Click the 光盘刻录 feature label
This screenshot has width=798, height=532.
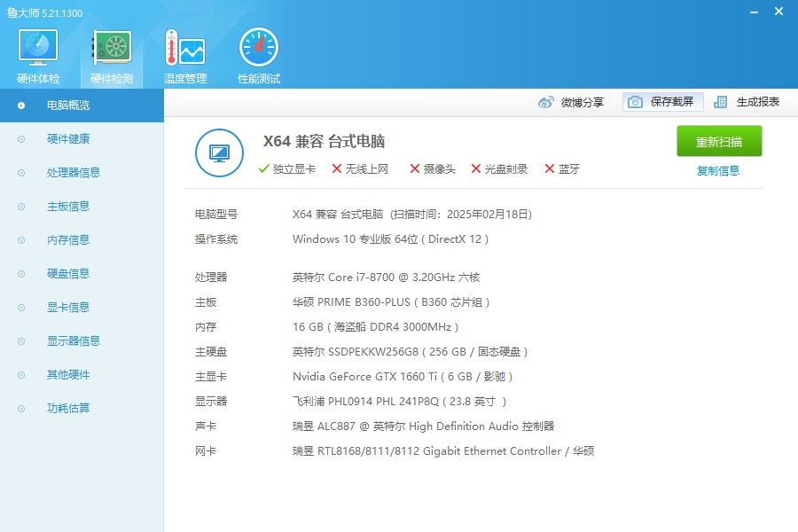(x=506, y=169)
